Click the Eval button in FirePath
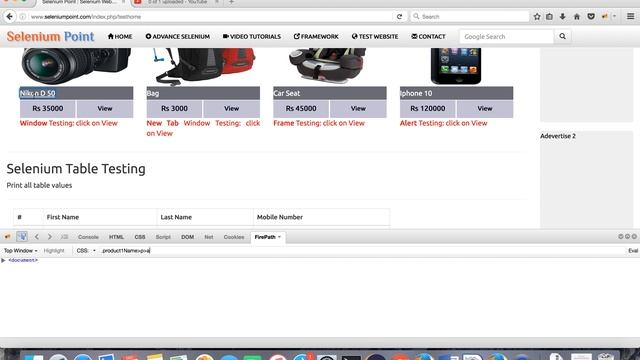640x360 pixels. 633,251
